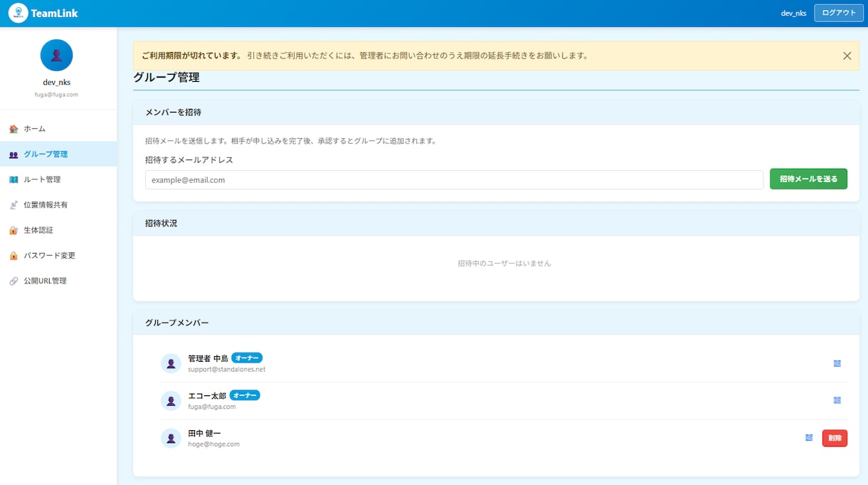This screenshot has height=485, width=868.
Task: Open 生体認証 menu item
Action: tap(58, 230)
